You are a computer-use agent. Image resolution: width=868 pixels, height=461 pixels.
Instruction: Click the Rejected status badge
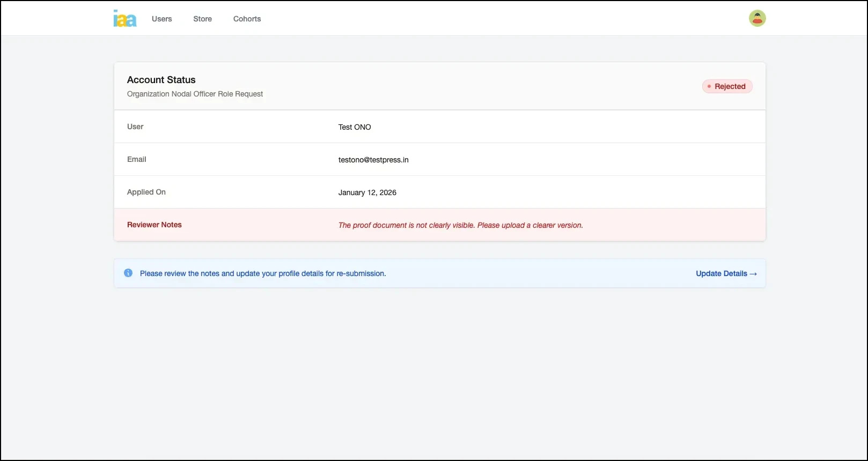727,86
